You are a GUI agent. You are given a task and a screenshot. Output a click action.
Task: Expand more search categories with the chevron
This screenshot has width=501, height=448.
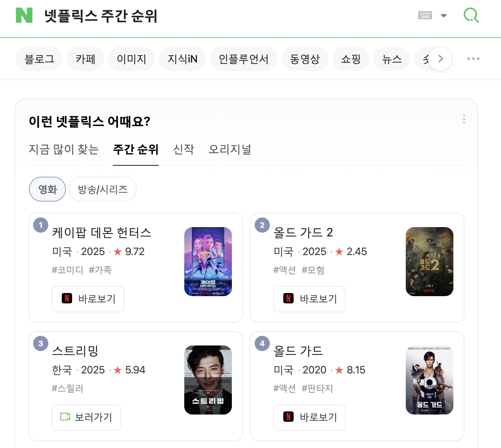pos(440,59)
